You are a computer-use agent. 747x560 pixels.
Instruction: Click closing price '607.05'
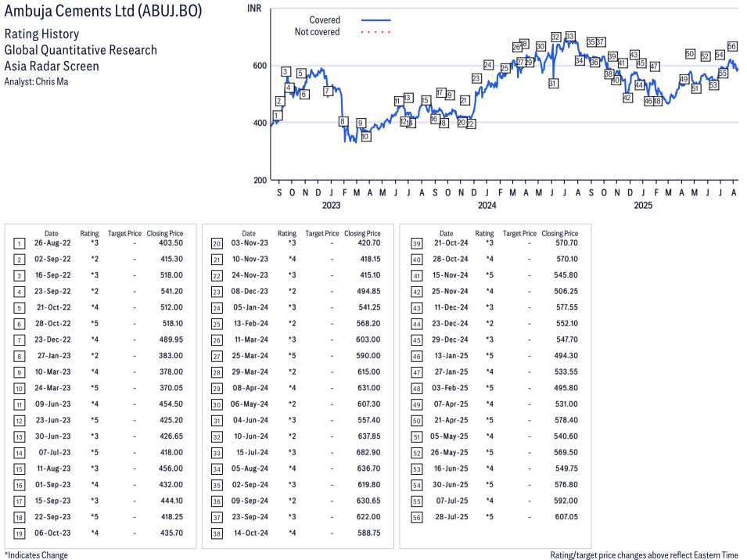(566, 517)
